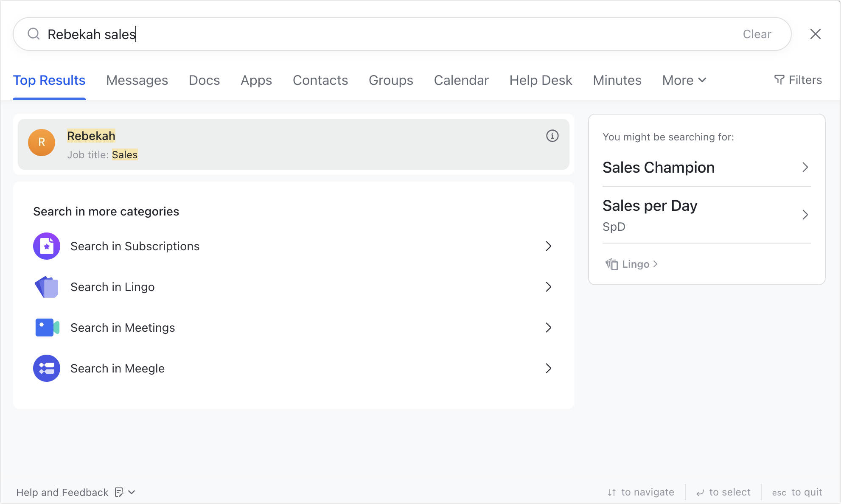This screenshot has height=504, width=841.
Task: Switch to the Minutes tab
Action: point(617,80)
